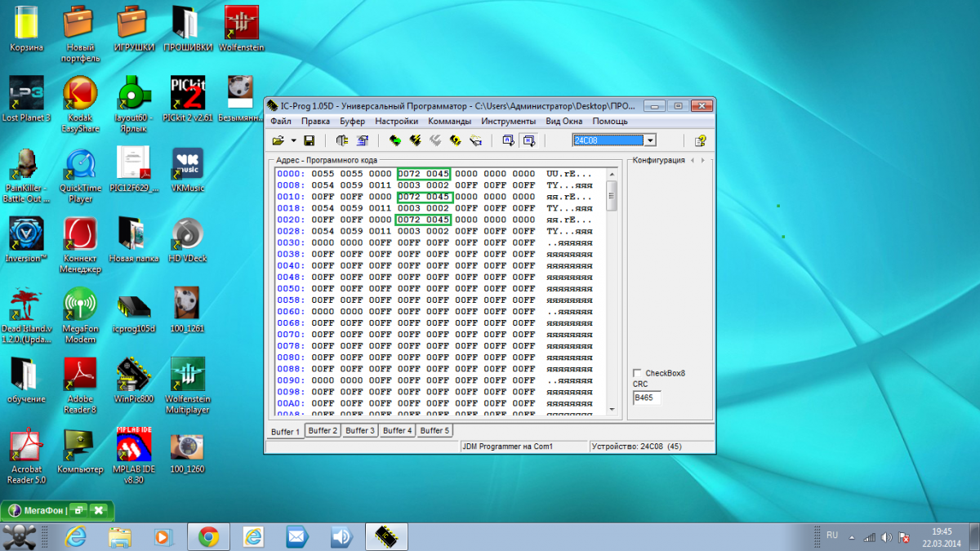Open the Инструменты menu
980x551 pixels.
click(x=509, y=122)
